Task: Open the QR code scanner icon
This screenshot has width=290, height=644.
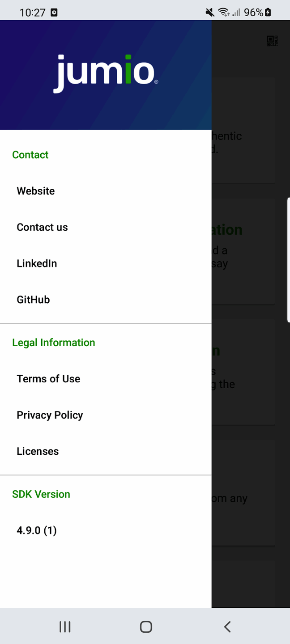Action: click(x=272, y=41)
